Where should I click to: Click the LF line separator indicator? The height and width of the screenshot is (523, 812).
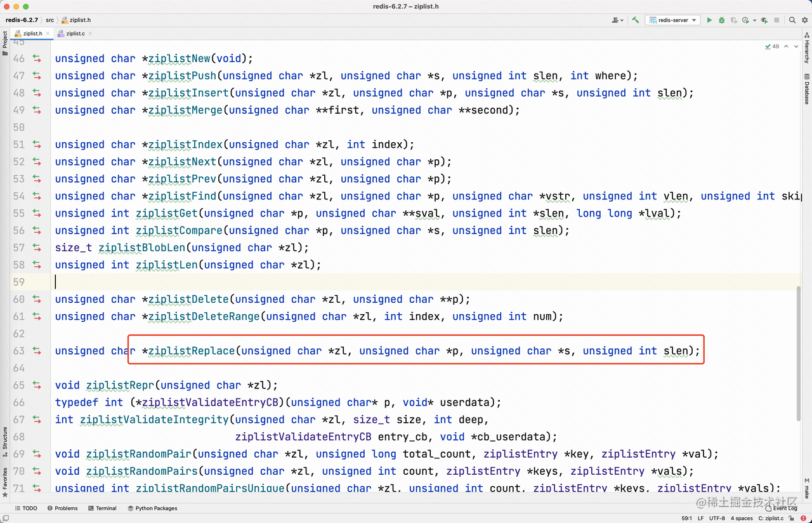coord(701,519)
